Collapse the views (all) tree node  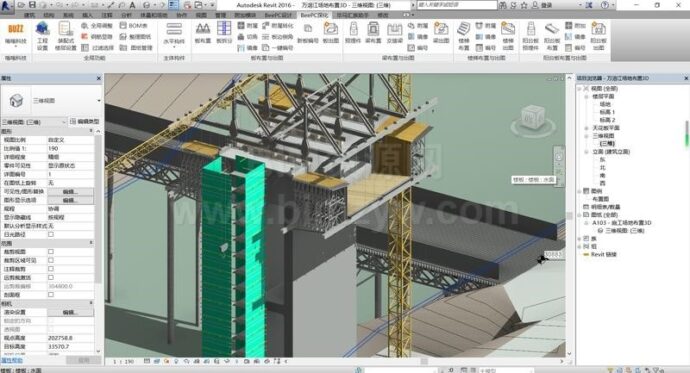(x=580, y=88)
